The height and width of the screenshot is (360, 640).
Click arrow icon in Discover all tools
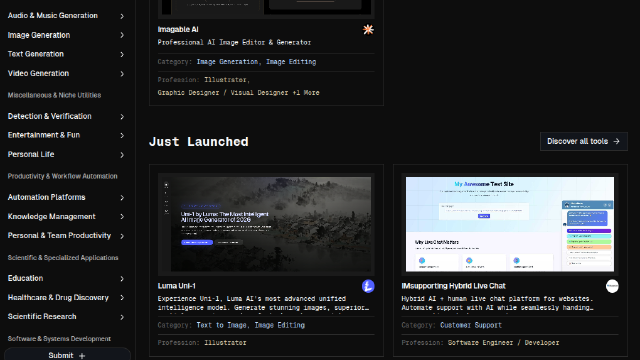click(x=616, y=141)
